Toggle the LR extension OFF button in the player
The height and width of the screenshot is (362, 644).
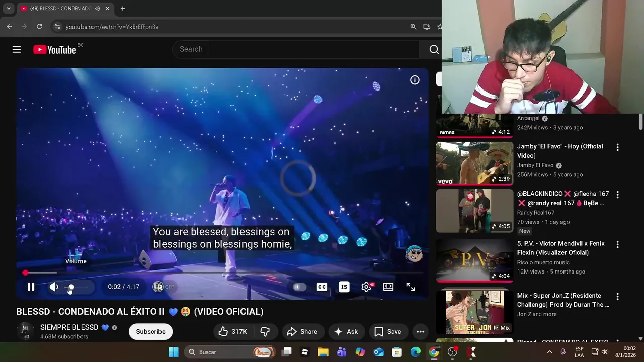(x=164, y=287)
